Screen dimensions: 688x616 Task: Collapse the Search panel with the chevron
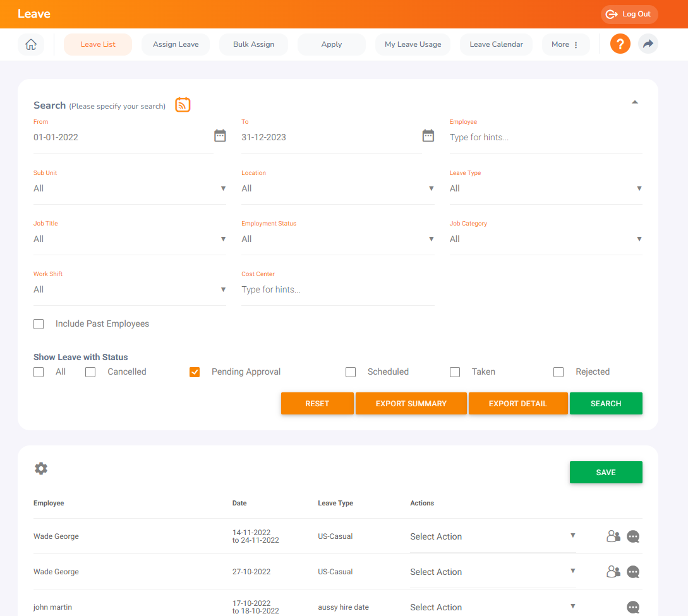(635, 102)
